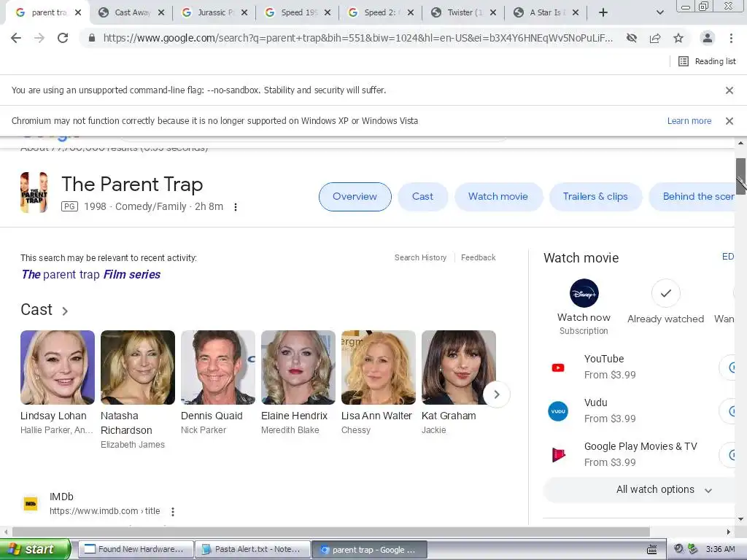Click the Vudu watch option icon

click(558, 411)
